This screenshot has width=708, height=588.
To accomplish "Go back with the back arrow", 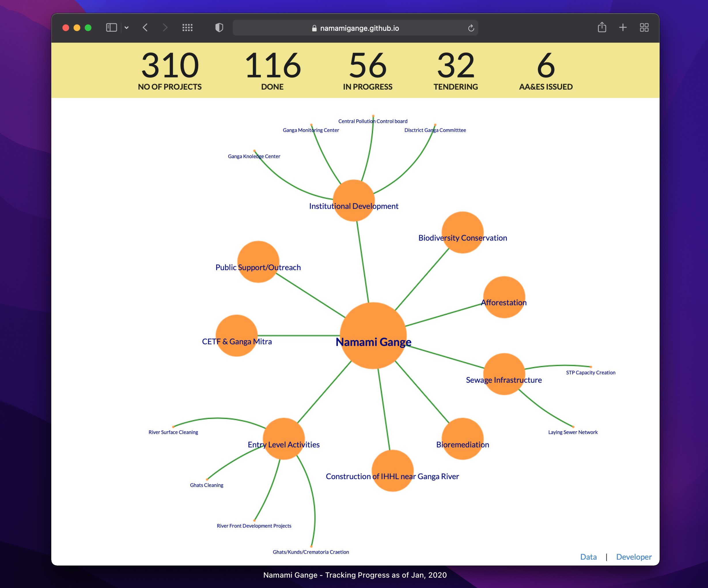I will 145,28.
